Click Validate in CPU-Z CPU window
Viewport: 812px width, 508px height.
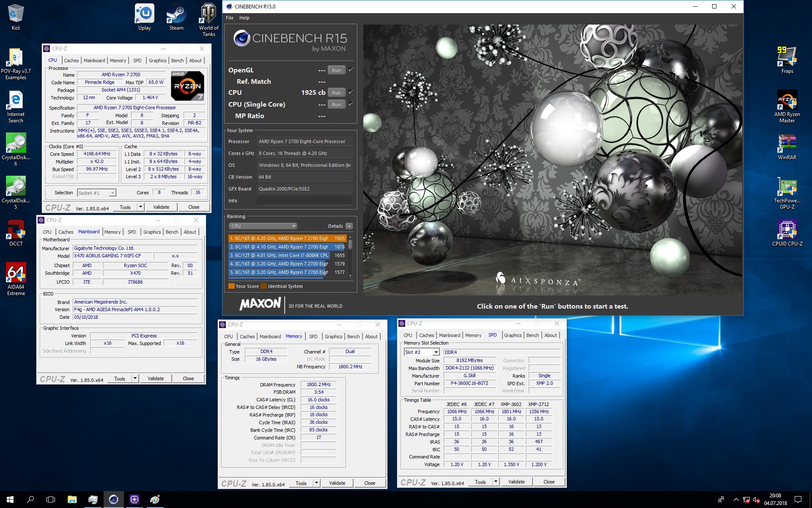pyautogui.click(x=161, y=207)
